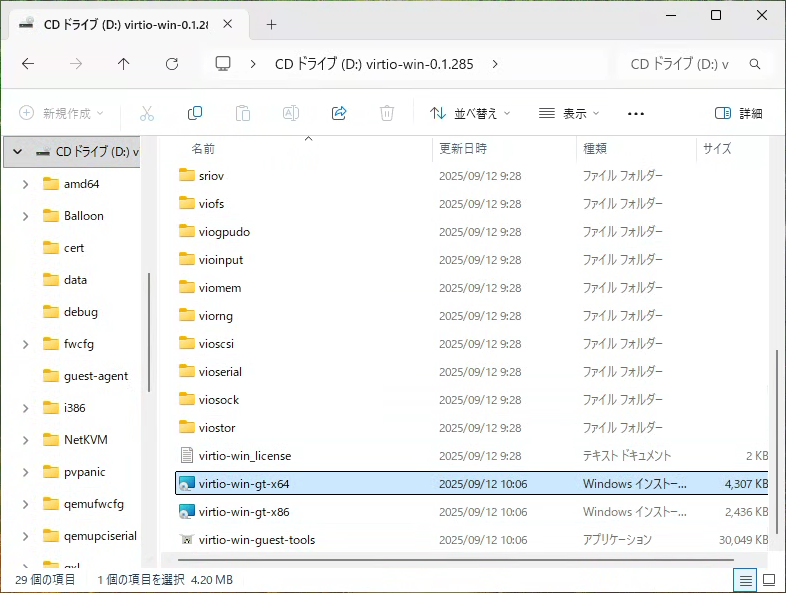Click the PC monitor icon in address bar
The image size is (786, 593).
tap(223, 64)
